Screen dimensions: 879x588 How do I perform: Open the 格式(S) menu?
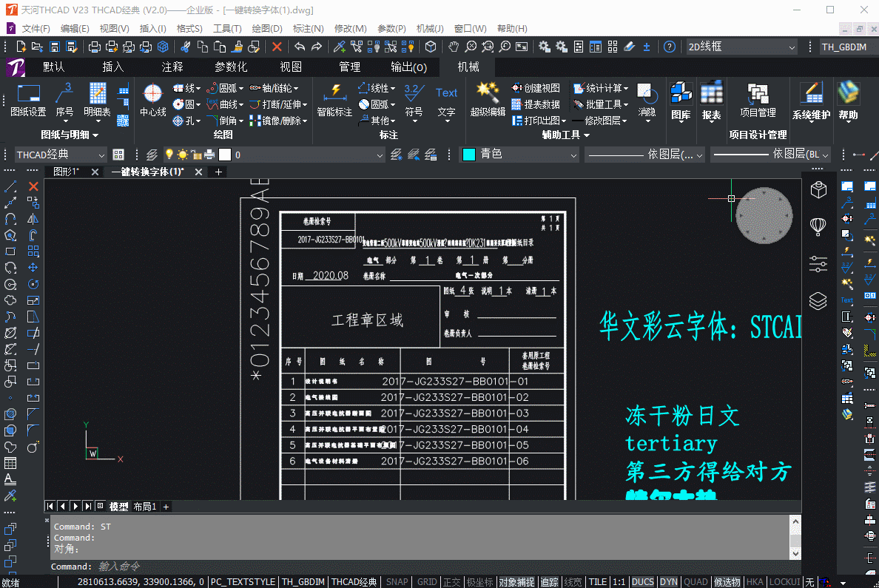click(x=189, y=29)
